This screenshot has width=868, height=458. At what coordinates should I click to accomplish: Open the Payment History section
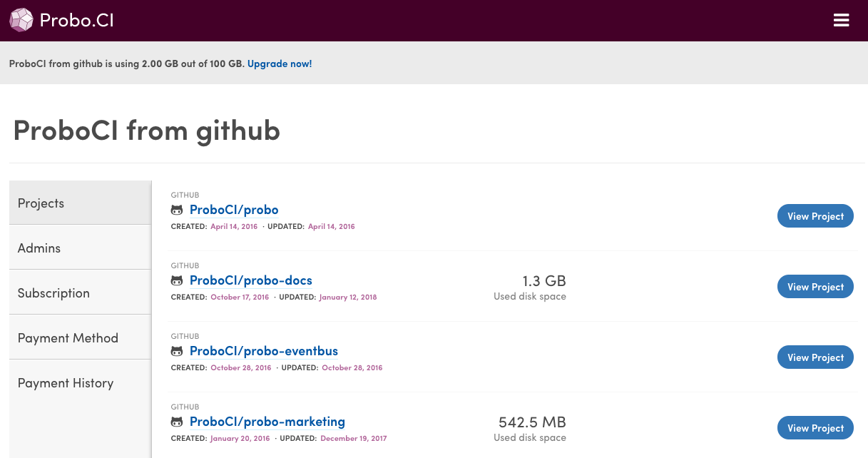[x=65, y=382]
